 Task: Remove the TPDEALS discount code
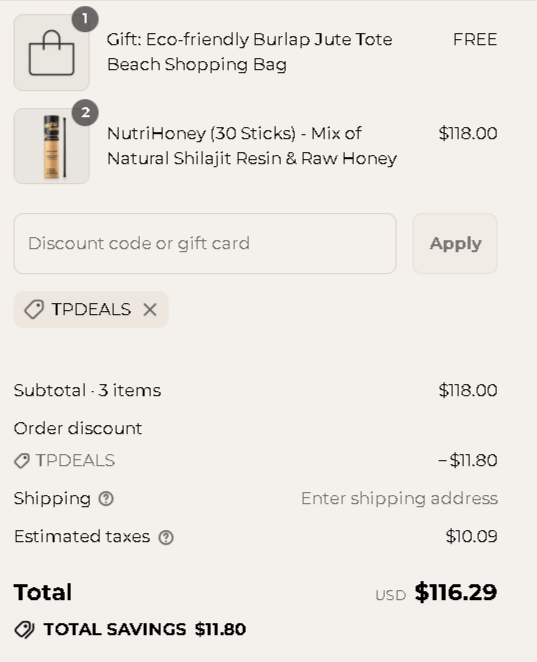click(150, 310)
